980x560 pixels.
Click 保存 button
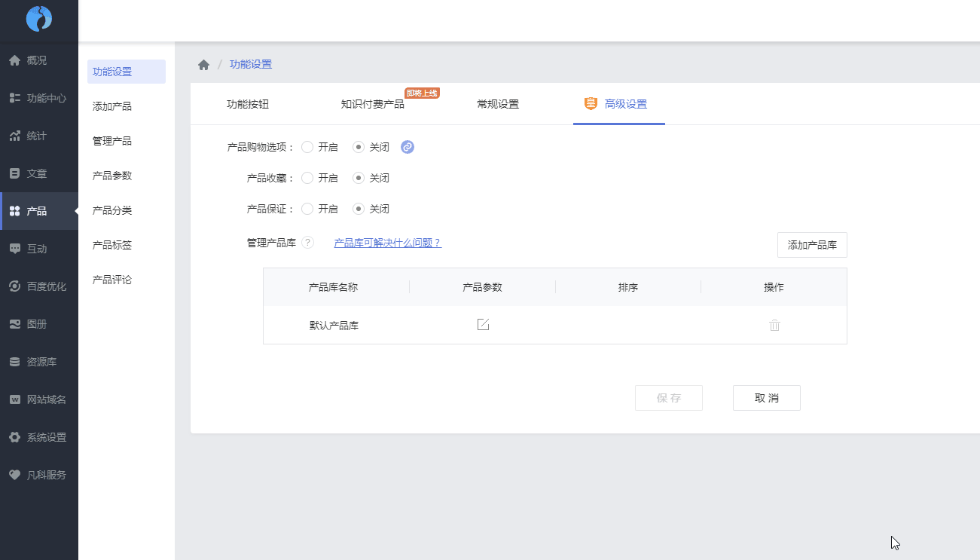click(669, 398)
